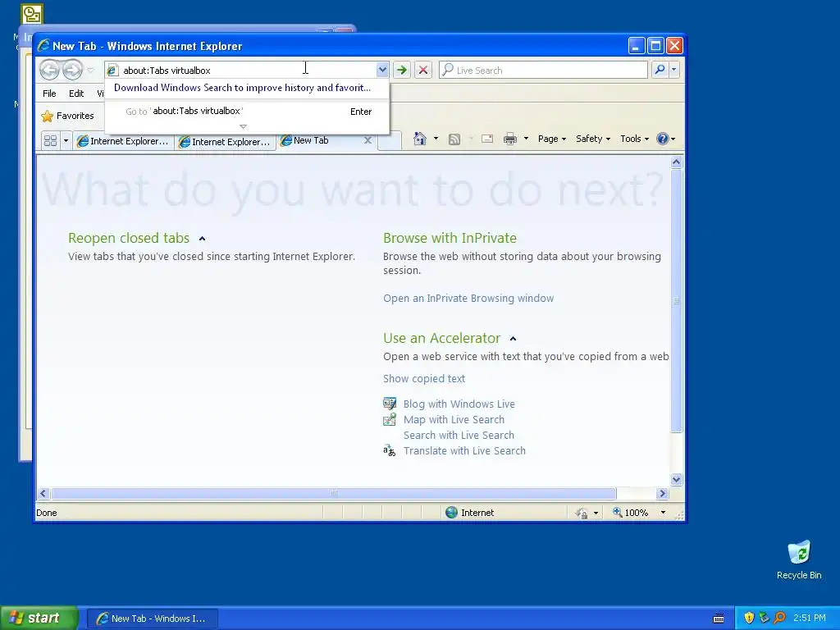Click the 100% zoom level button
The width and height of the screenshot is (840, 630).
(630, 513)
